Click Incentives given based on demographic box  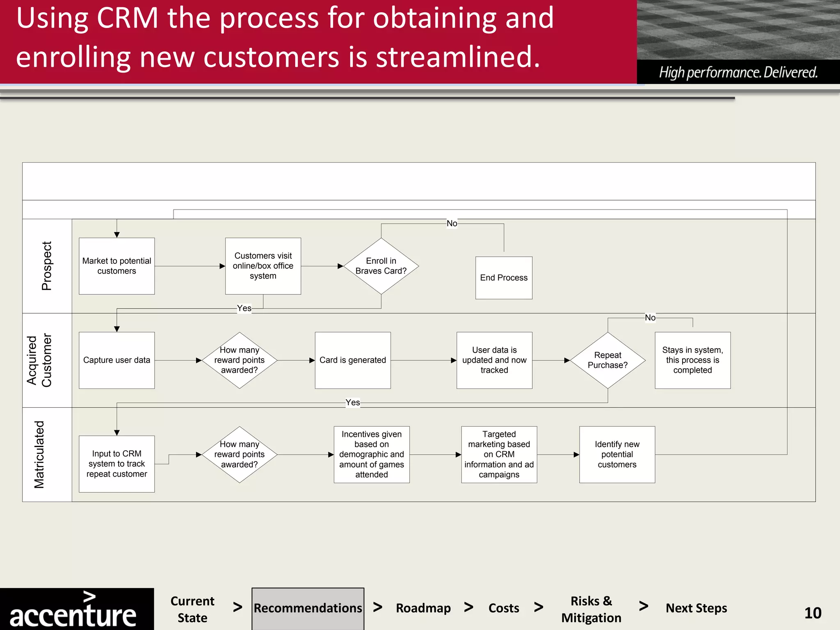click(x=372, y=454)
